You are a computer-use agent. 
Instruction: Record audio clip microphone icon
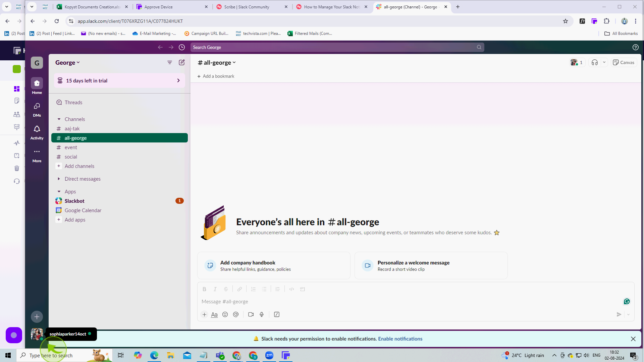coord(262,314)
